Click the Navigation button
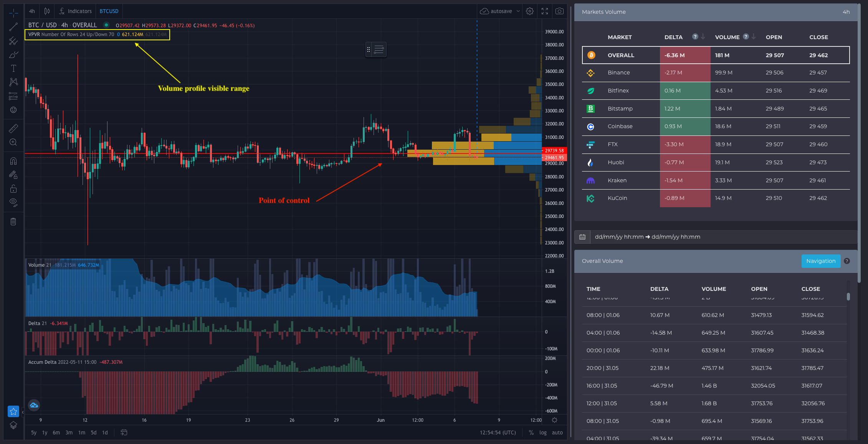Screen dimensions: 868x444 click(821, 261)
